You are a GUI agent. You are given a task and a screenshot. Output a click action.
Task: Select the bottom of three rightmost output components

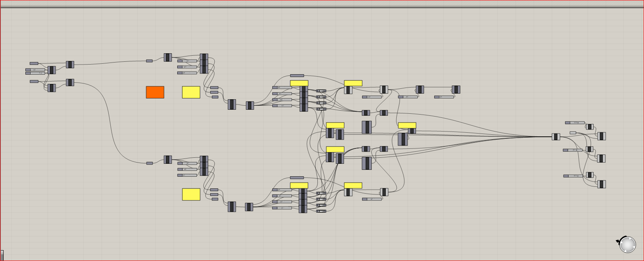coord(601,184)
